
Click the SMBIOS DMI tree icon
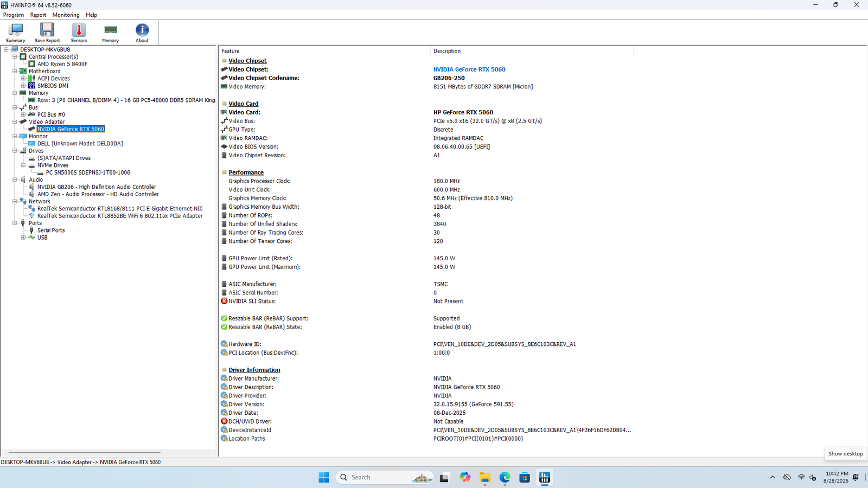[32, 86]
